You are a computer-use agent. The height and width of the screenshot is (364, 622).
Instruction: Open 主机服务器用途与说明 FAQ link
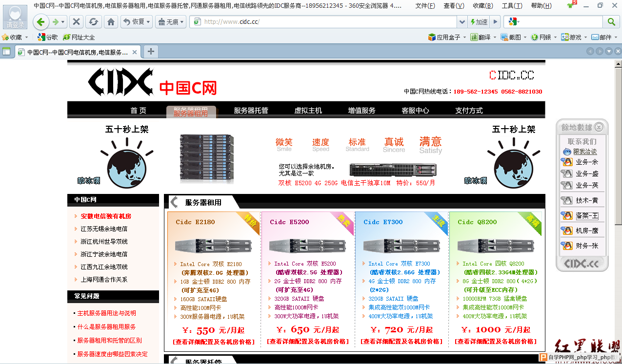coord(106,313)
